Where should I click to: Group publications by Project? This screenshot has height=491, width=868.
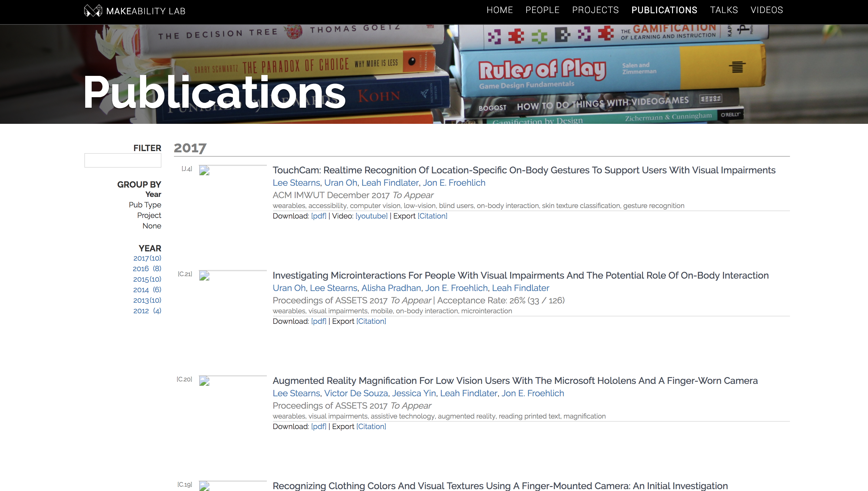tap(149, 215)
